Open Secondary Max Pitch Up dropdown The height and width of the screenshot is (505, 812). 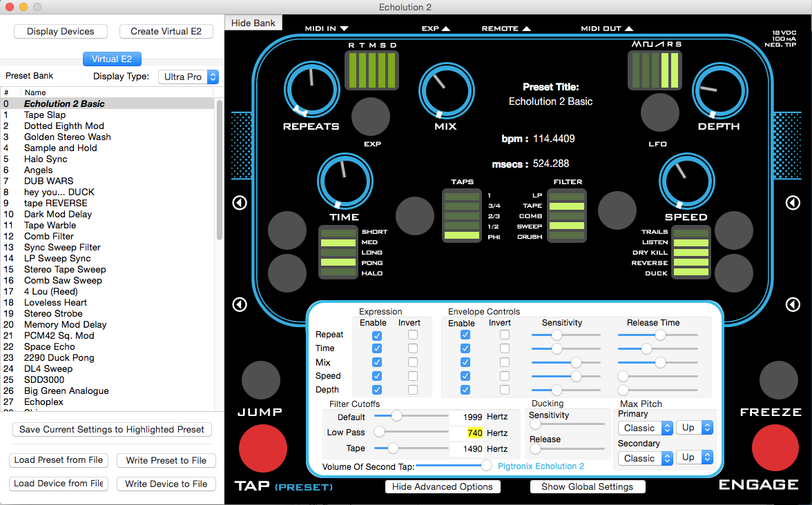click(x=694, y=457)
